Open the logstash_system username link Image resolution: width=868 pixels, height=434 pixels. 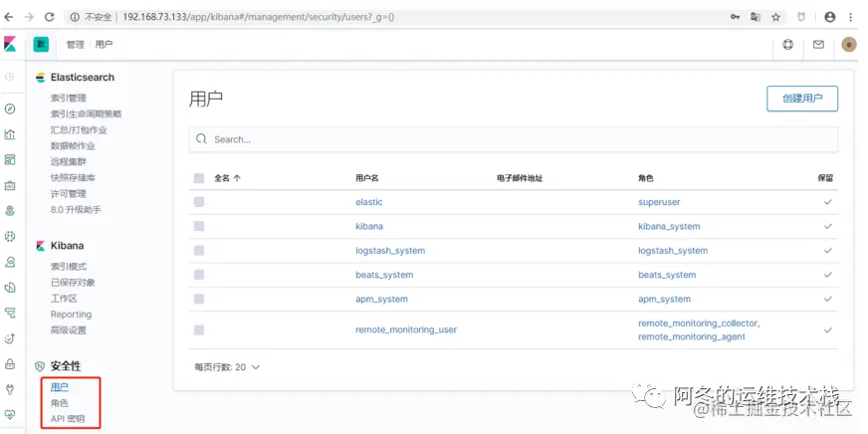click(390, 251)
